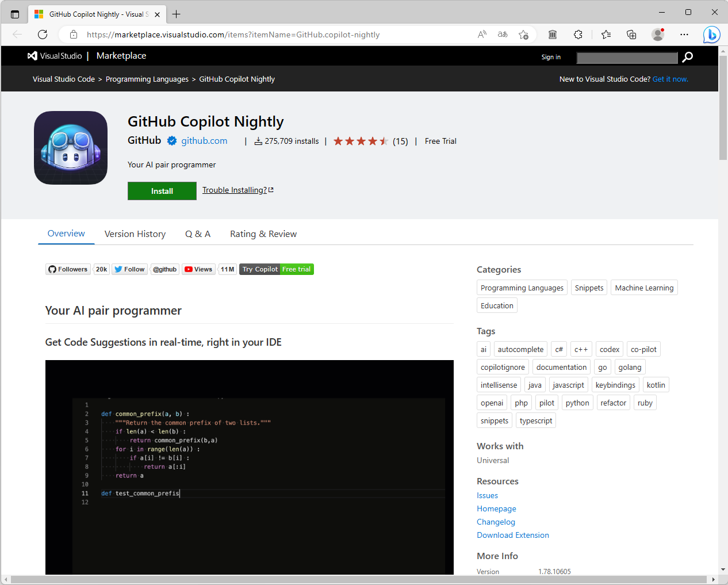Click the Marketplace search magnifier icon
The image size is (728, 585).
tap(688, 57)
